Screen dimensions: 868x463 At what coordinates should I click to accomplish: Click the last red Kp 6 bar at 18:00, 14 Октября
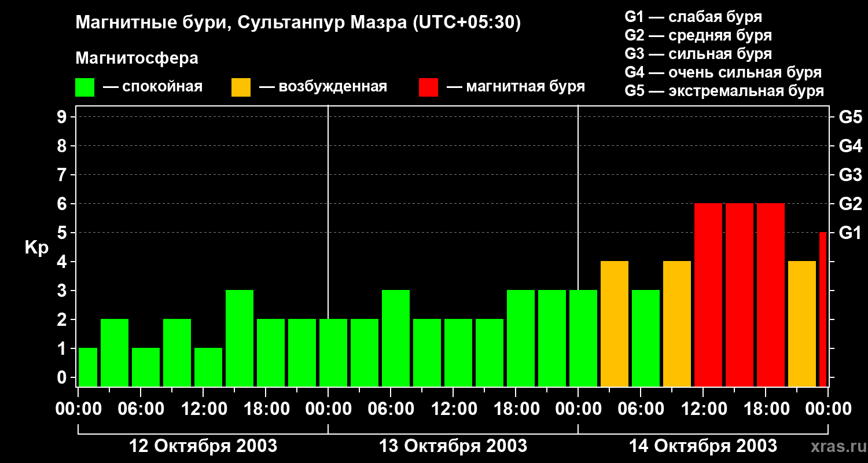771,295
